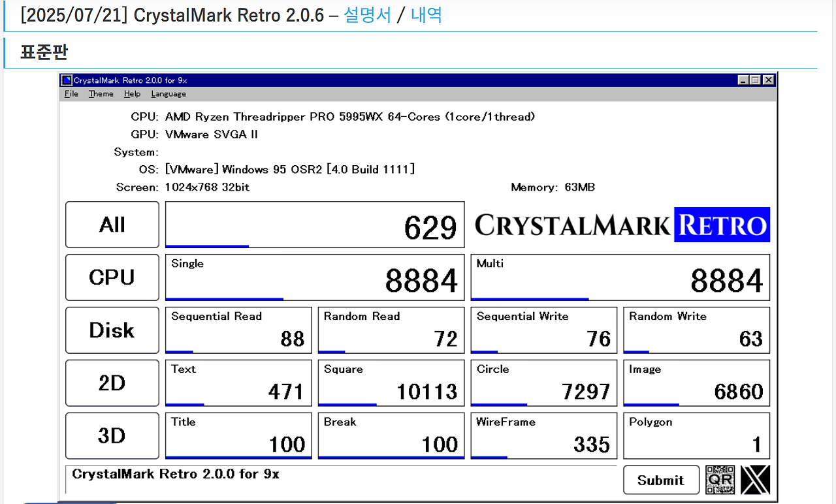Start the Disk benchmark
The width and height of the screenshot is (836, 504).
[x=112, y=330]
